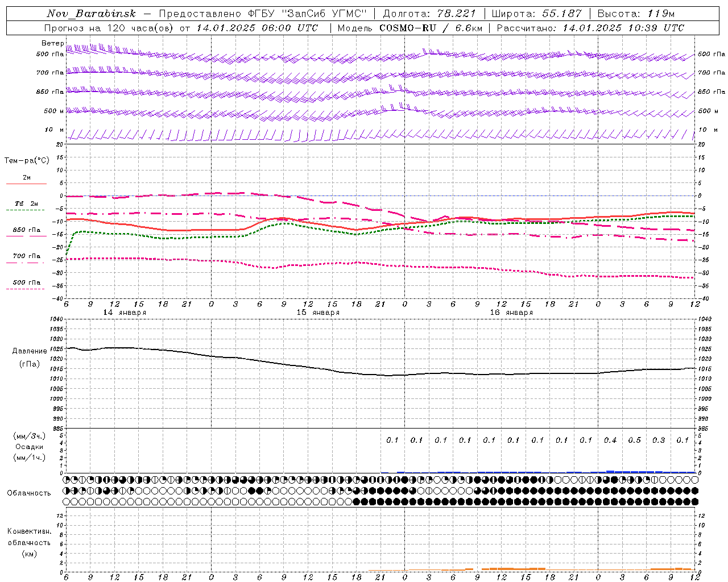Click the (мм/1ч.) precipitation unit label
Image resolution: width=728 pixels, height=582 pixels.
click(30, 458)
